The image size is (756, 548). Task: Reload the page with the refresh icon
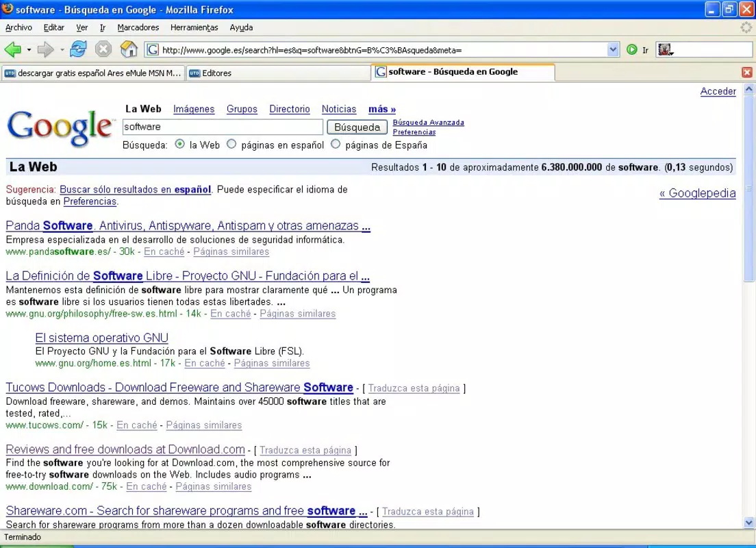coord(78,49)
